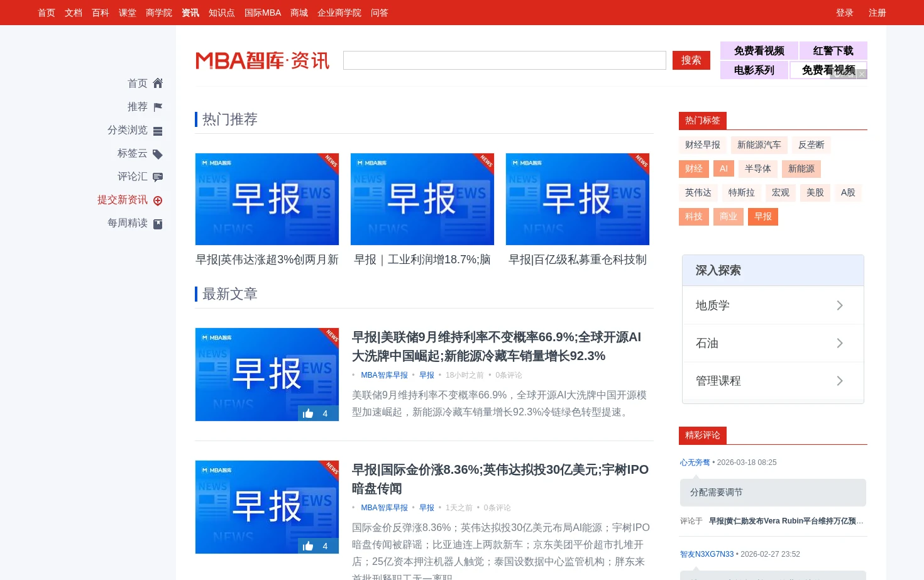This screenshot has width=924, height=580.
Task: Open the 美联储9月维持利率 article headline
Action: point(497,346)
